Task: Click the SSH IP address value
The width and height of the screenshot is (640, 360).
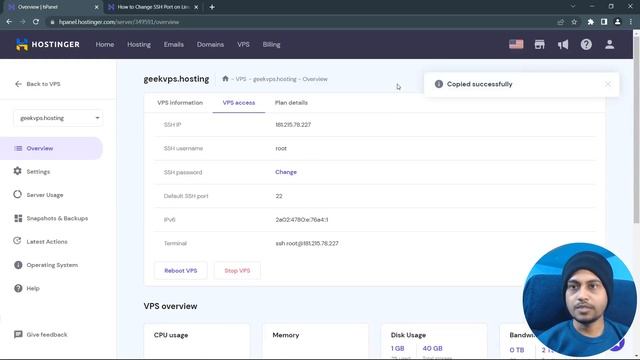Action: pos(293,124)
